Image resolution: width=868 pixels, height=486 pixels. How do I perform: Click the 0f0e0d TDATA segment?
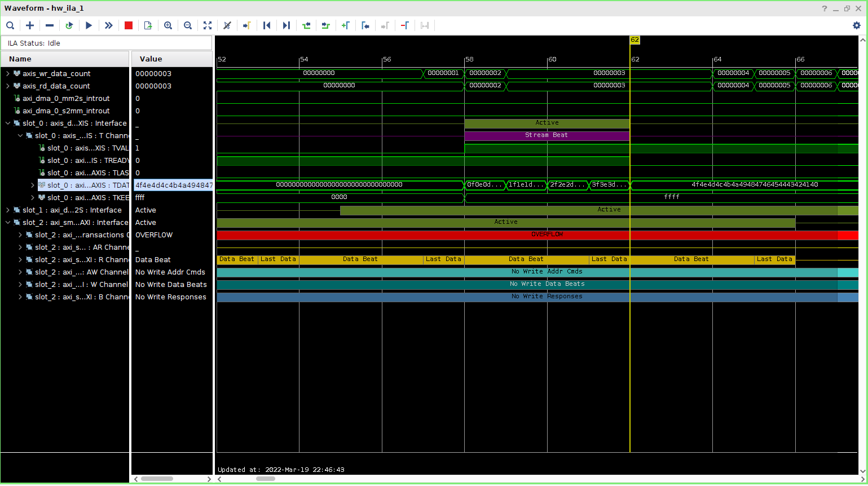click(484, 185)
